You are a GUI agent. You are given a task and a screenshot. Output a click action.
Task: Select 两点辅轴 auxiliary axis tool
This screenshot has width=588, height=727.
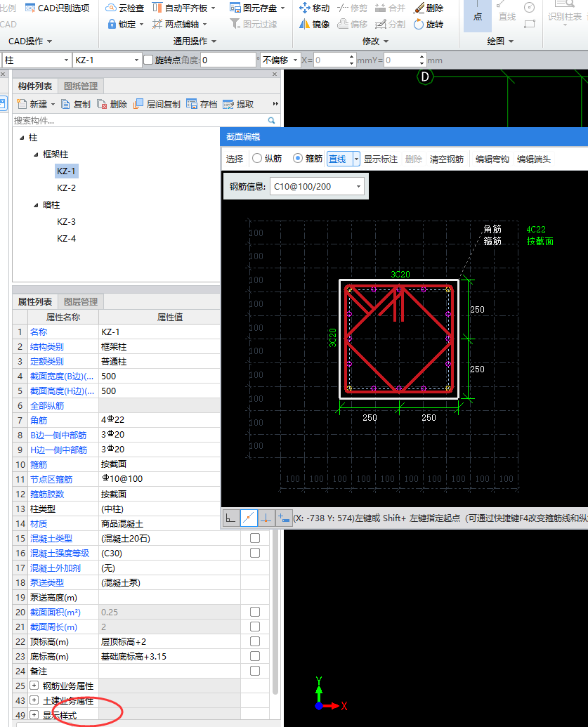pos(180,24)
